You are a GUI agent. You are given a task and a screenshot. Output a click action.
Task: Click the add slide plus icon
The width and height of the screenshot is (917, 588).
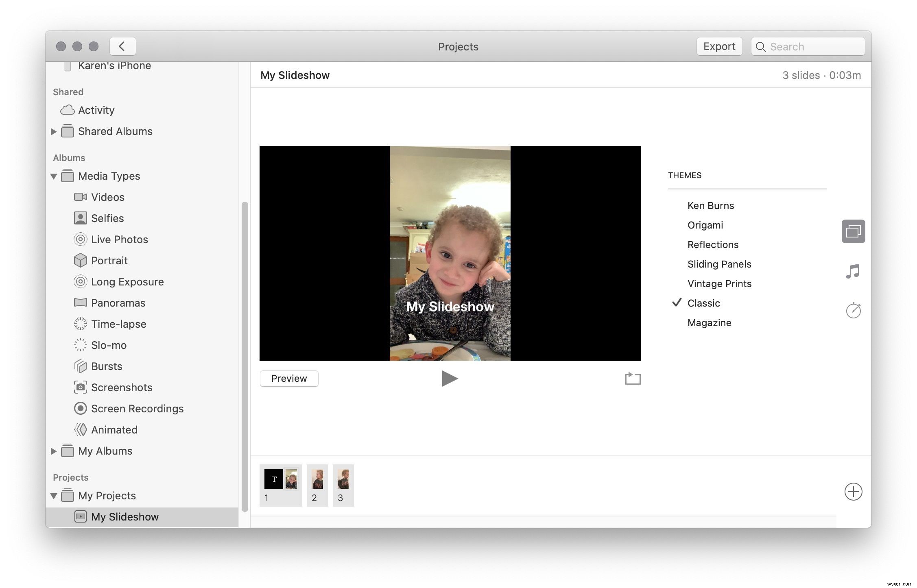coord(854,491)
